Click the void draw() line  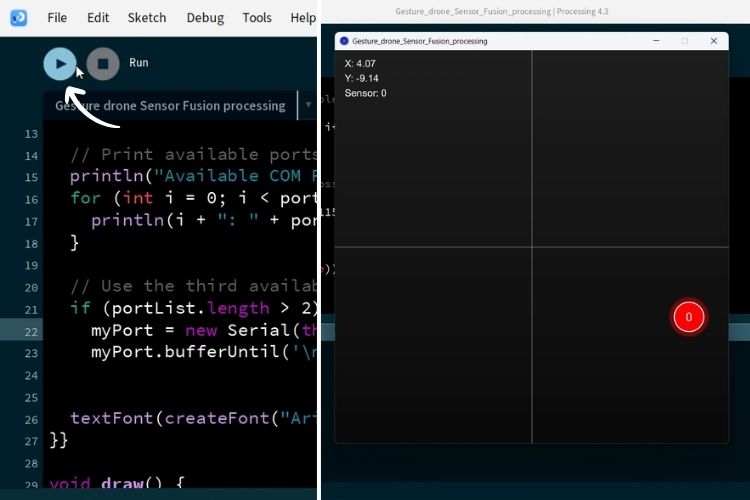(130, 484)
